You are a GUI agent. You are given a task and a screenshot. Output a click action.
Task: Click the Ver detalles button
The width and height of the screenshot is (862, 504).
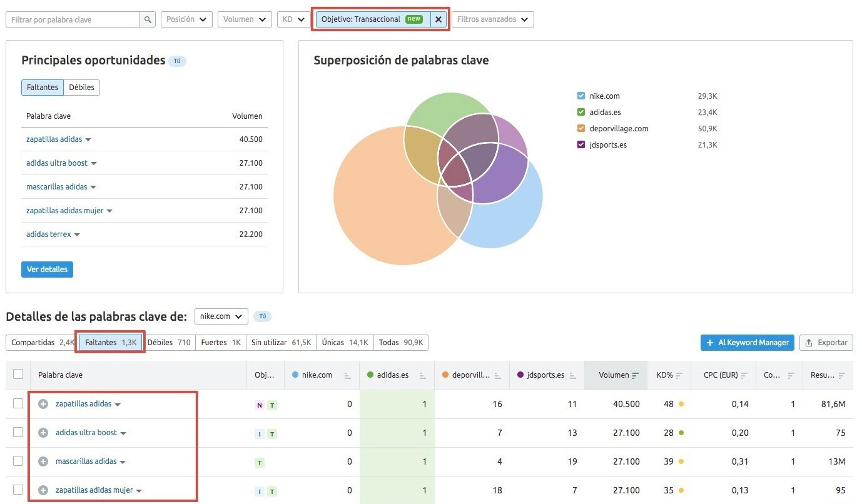47,270
